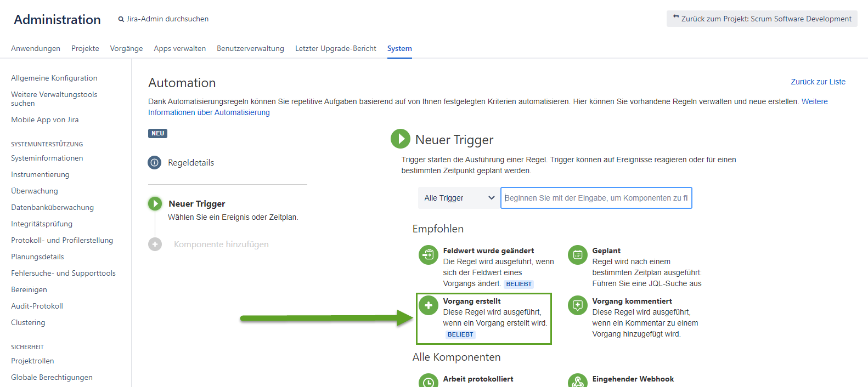Open the Apps verwalten tab

[x=179, y=48]
